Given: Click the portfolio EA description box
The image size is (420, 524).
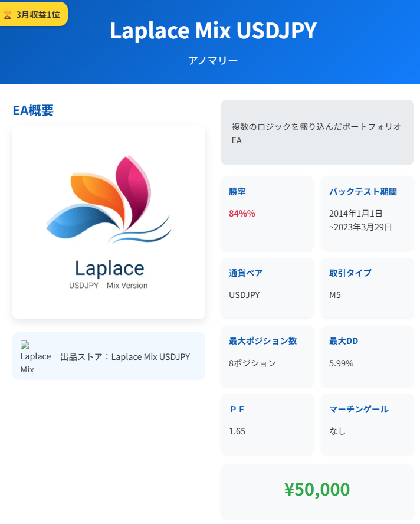Looking at the screenshot, I should pos(317,132).
